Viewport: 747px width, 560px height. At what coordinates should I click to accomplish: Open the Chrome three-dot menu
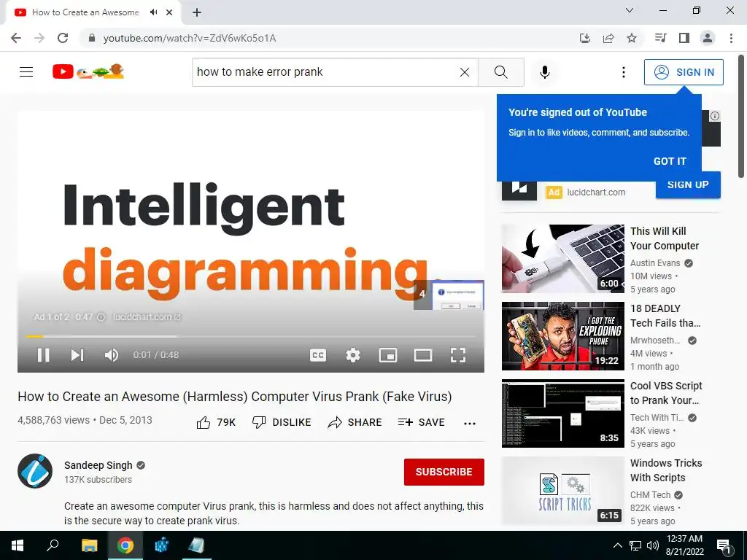click(x=731, y=38)
